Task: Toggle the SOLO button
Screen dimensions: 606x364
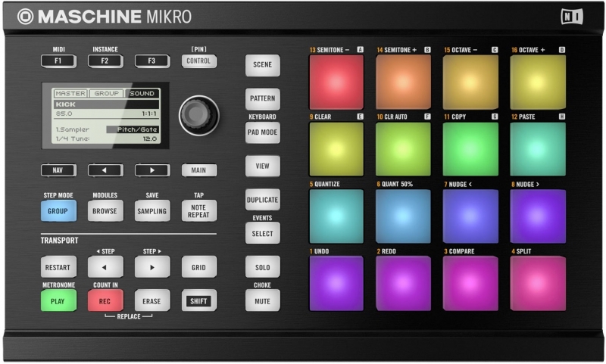Action: pyautogui.click(x=262, y=267)
